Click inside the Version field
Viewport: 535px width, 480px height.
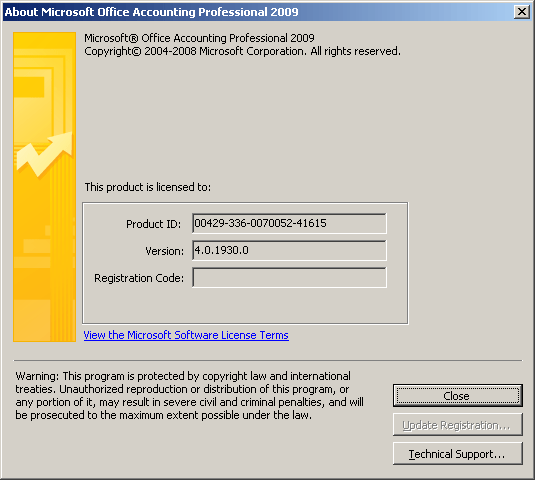coord(289,250)
